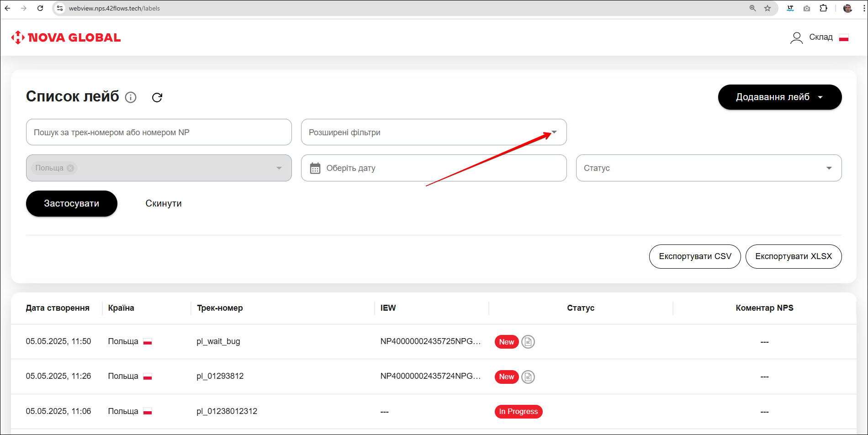
Task: Click Скинути to reset filters
Action: point(164,203)
